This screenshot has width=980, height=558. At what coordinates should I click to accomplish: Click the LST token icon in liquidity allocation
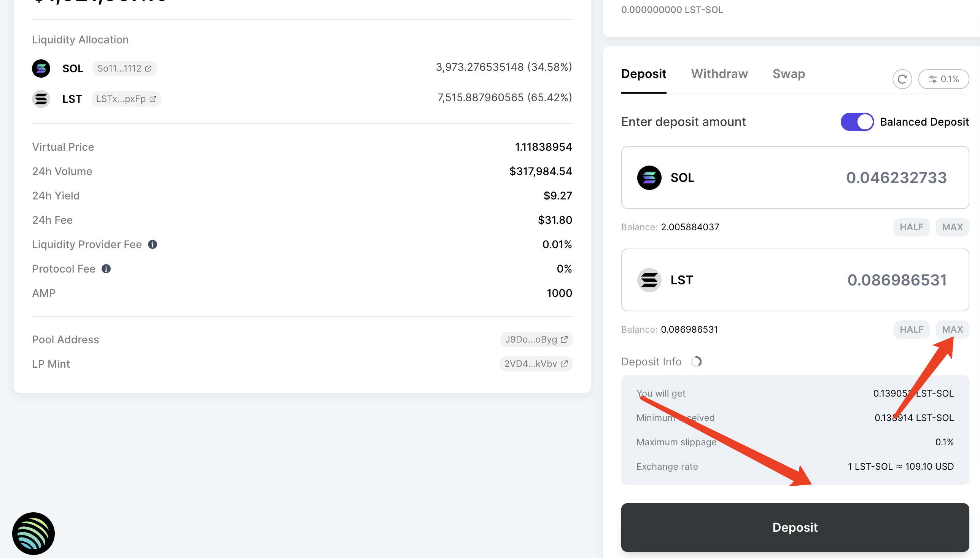[42, 99]
